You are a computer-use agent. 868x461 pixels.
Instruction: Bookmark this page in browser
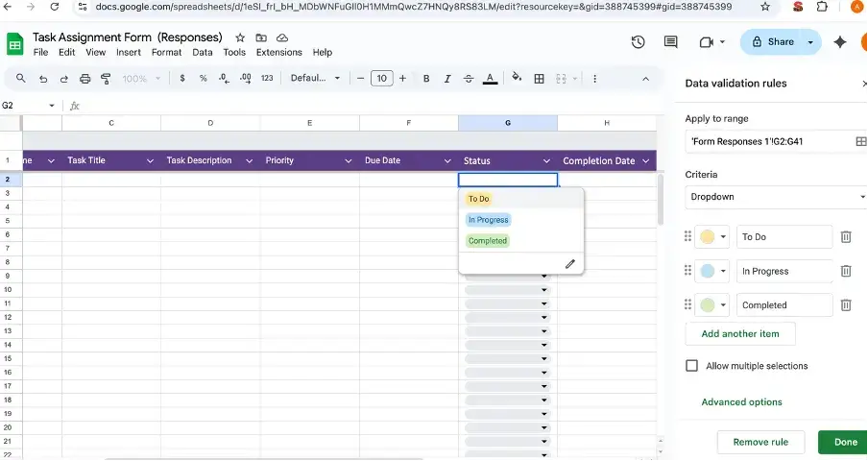pos(765,7)
